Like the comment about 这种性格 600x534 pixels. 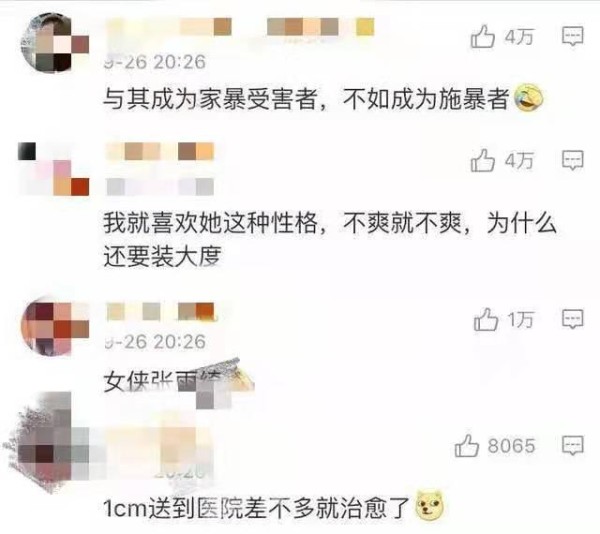483,160
